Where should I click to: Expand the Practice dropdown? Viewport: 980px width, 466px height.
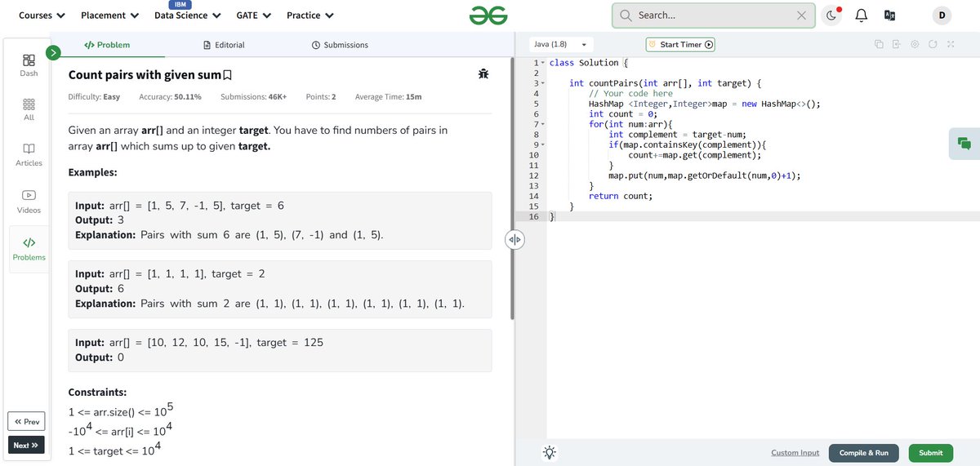click(310, 15)
